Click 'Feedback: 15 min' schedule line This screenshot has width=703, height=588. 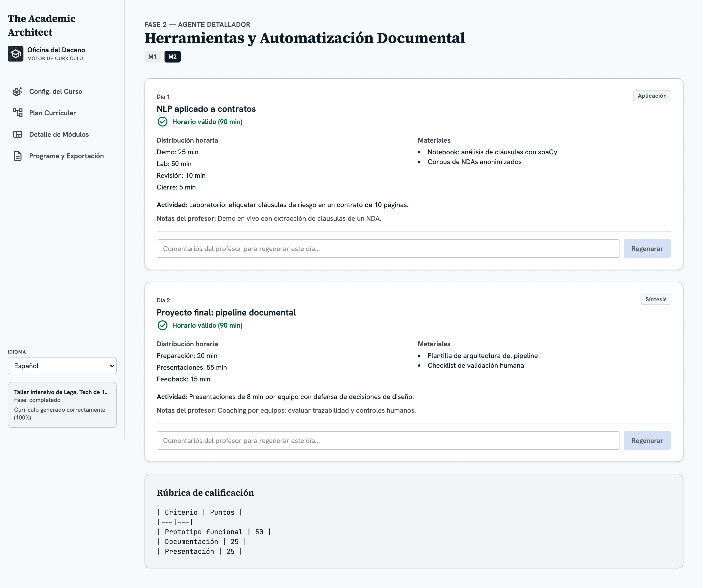point(184,379)
